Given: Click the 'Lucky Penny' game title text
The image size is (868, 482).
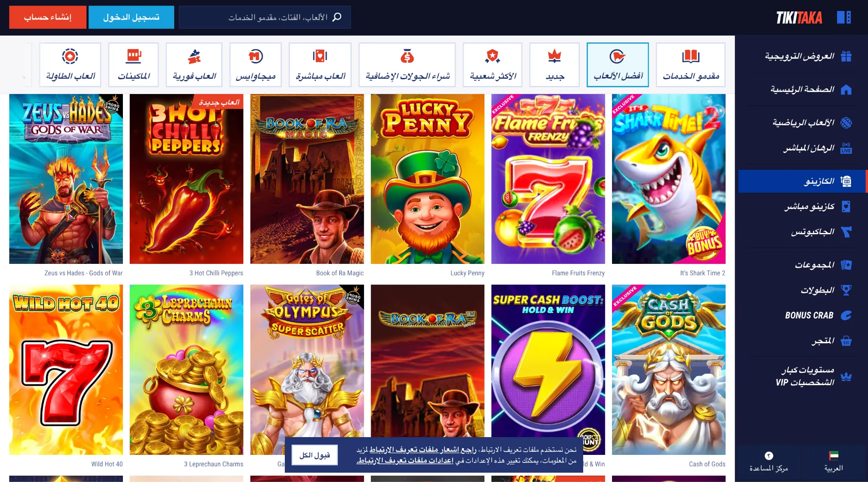Looking at the screenshot, I should coord(467,273).
